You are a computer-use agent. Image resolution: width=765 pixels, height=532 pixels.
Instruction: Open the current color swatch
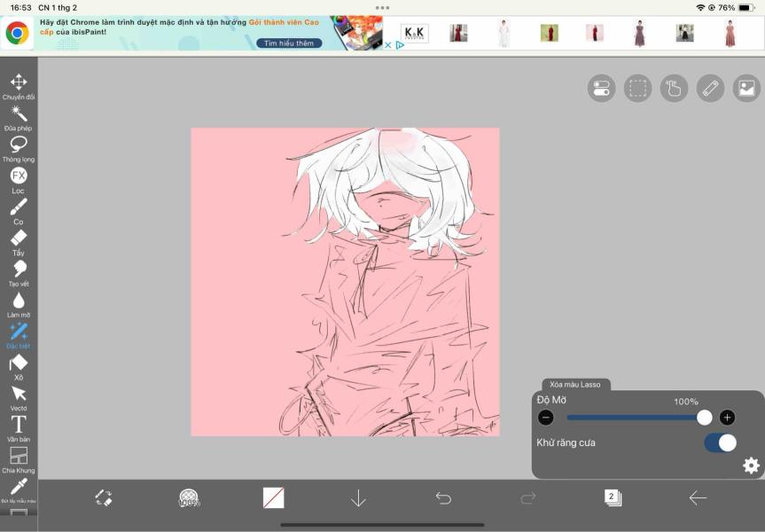click(274, 498)
